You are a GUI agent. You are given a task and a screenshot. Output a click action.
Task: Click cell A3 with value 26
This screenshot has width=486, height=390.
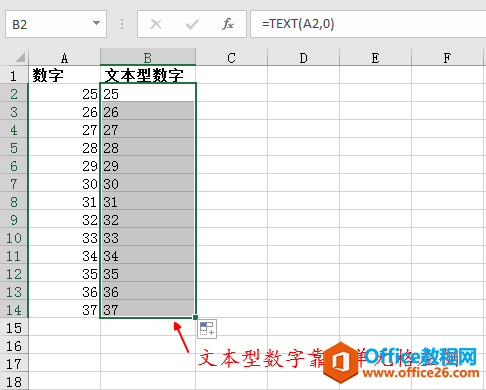[64, 111]
